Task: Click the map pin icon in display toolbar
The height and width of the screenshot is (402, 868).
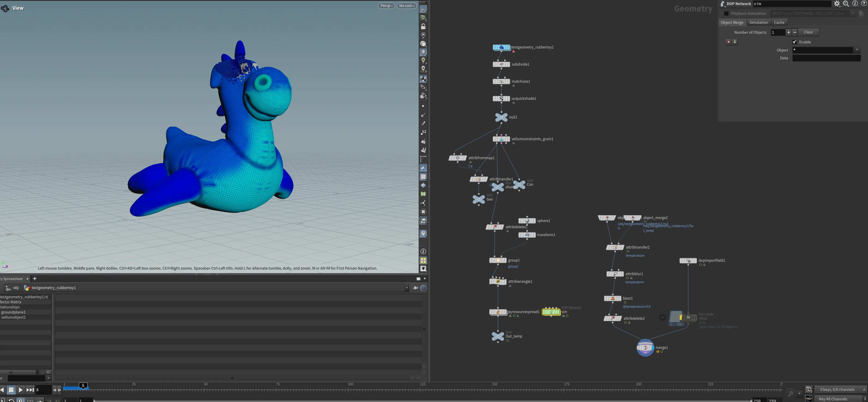Action: (x=423, y=234)
